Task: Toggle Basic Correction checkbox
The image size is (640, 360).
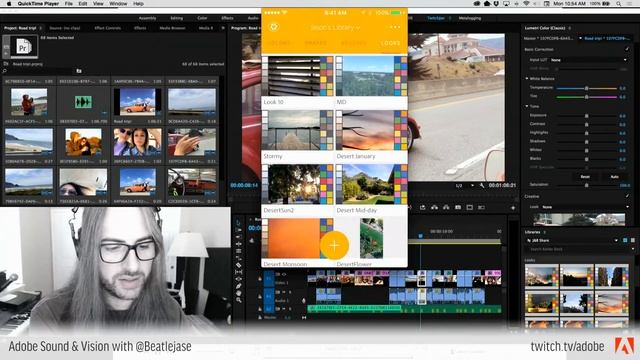Action: point(627,49)
